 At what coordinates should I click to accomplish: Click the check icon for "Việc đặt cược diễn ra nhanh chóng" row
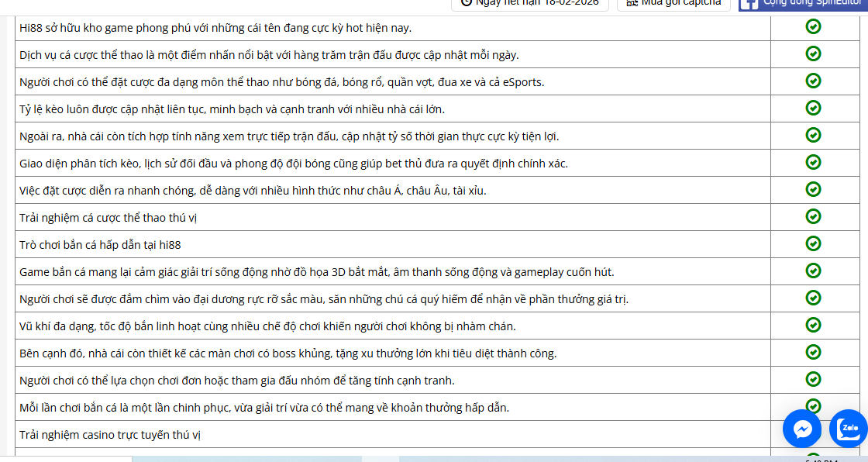pyautogui.click(x=813, y=189)
